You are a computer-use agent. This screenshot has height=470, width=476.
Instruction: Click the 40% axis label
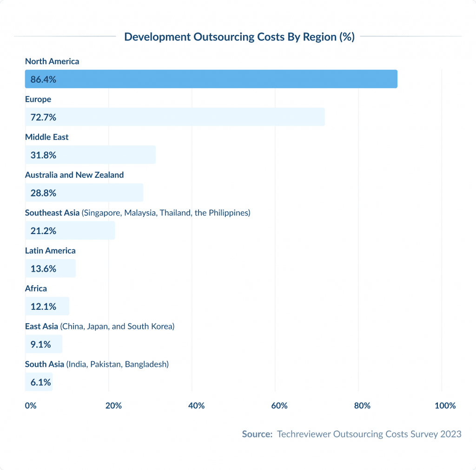pos(197,405)
